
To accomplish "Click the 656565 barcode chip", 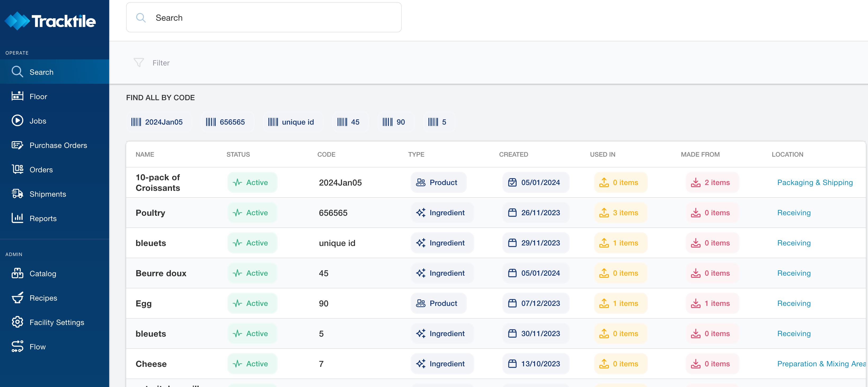I will (226, 122).
